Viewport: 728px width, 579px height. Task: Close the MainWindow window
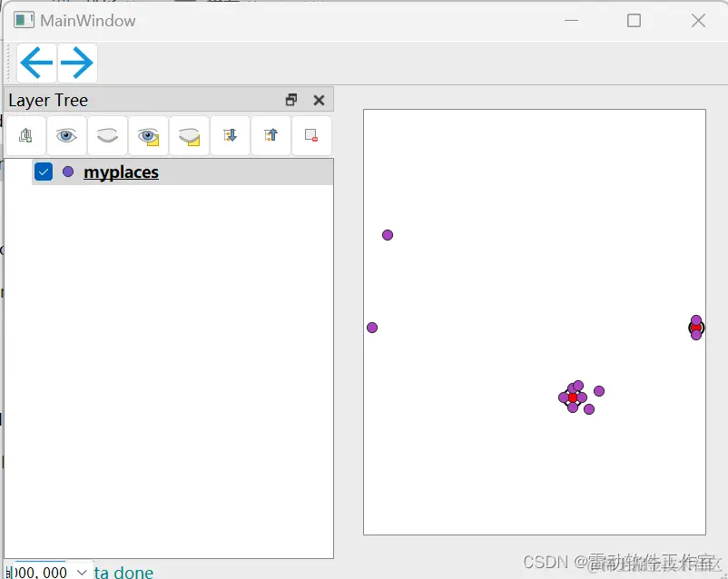pos(698,21)
